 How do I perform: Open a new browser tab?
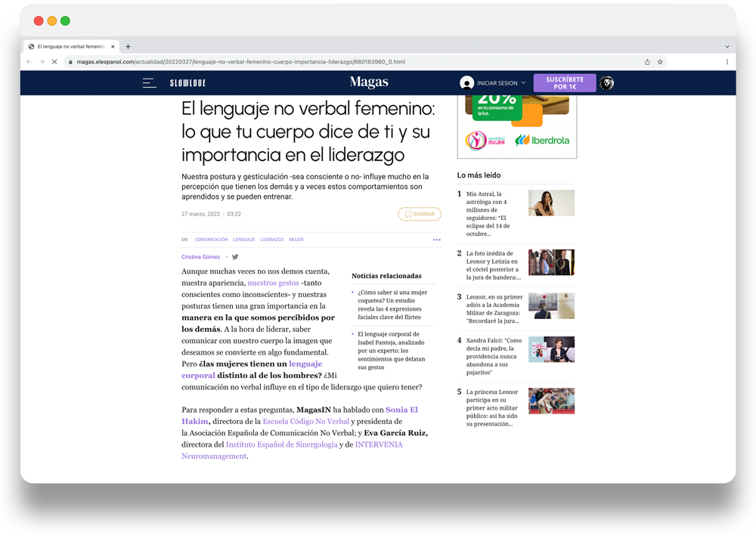point(128,47)
